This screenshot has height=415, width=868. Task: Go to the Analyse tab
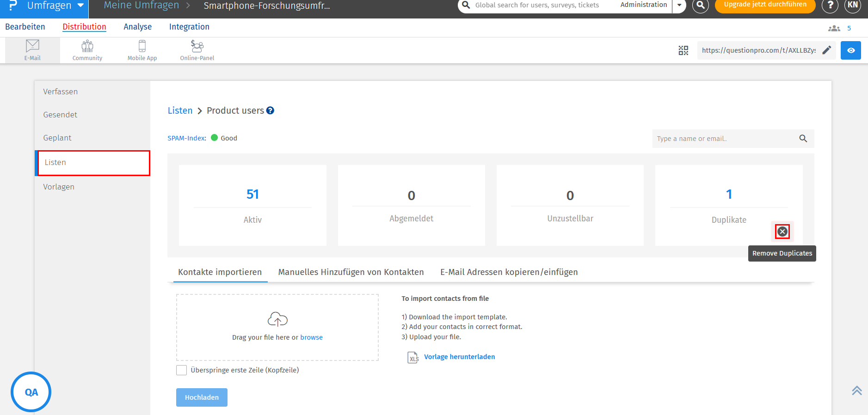click(137, 27)
